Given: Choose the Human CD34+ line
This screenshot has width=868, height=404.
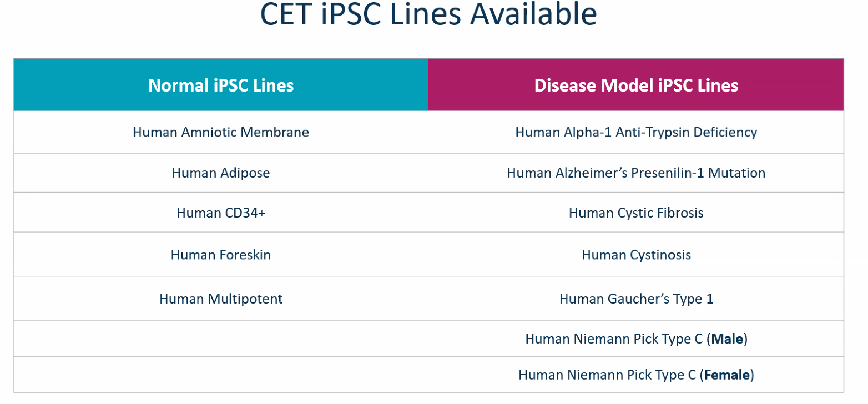Looking at the screenshot, I should [221, 213].
